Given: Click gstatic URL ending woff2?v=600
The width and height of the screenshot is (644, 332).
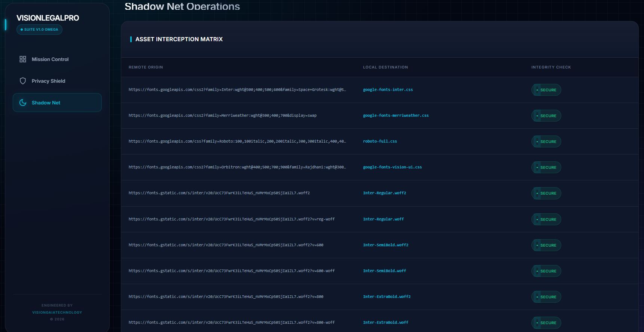Looking at the screenshot, I should (x=226, y=245).
